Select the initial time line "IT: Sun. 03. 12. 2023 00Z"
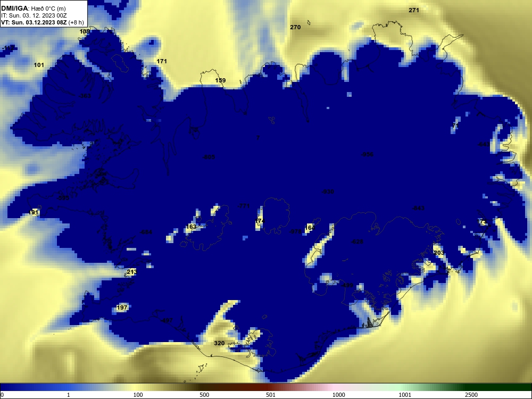 [x=34, y=15]
